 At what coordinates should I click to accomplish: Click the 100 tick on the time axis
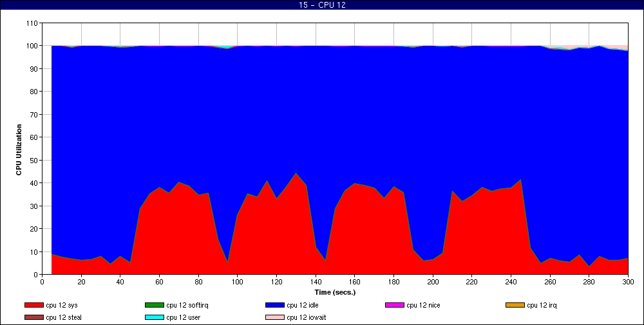point(238,282)
